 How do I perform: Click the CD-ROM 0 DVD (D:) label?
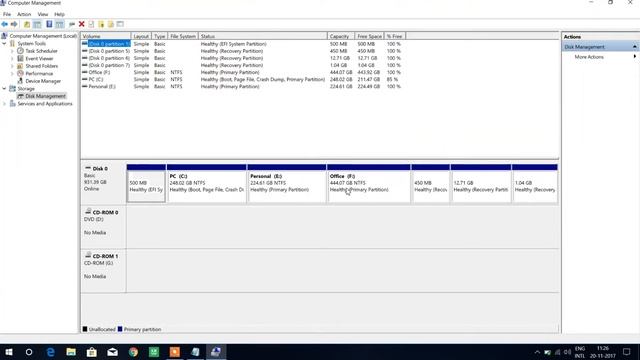click(103, 227)
